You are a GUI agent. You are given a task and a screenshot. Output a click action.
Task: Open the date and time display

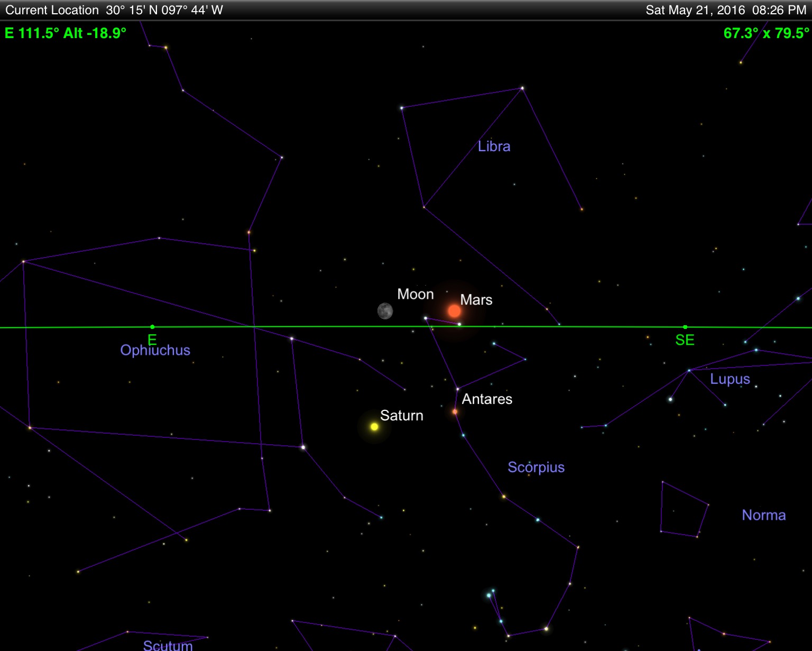[x=726, y=10]
